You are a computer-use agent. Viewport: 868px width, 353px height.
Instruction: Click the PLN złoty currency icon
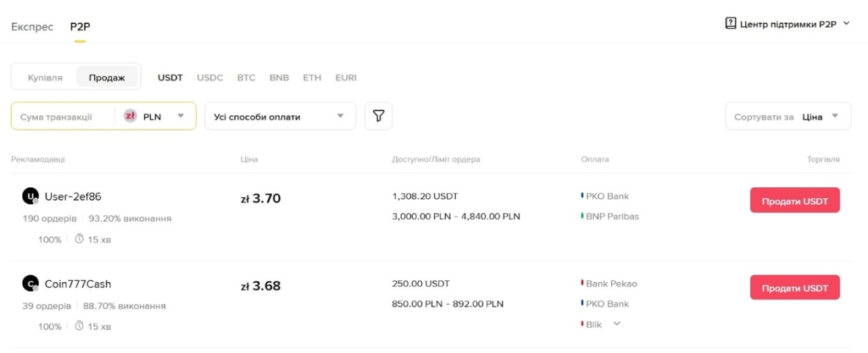pyautogui.click(x=131, y=116)
